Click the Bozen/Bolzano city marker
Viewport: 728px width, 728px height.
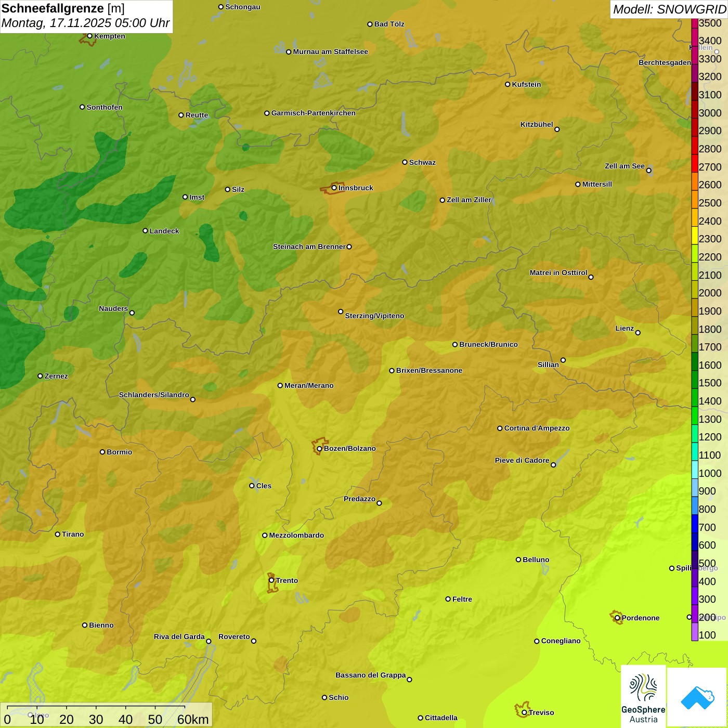coord(319,448)
